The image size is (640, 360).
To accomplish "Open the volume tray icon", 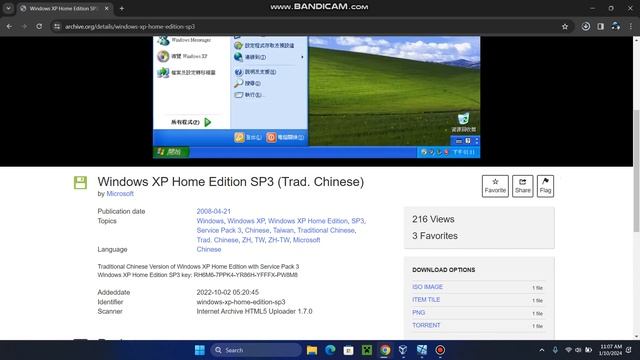I will [578, 350].
